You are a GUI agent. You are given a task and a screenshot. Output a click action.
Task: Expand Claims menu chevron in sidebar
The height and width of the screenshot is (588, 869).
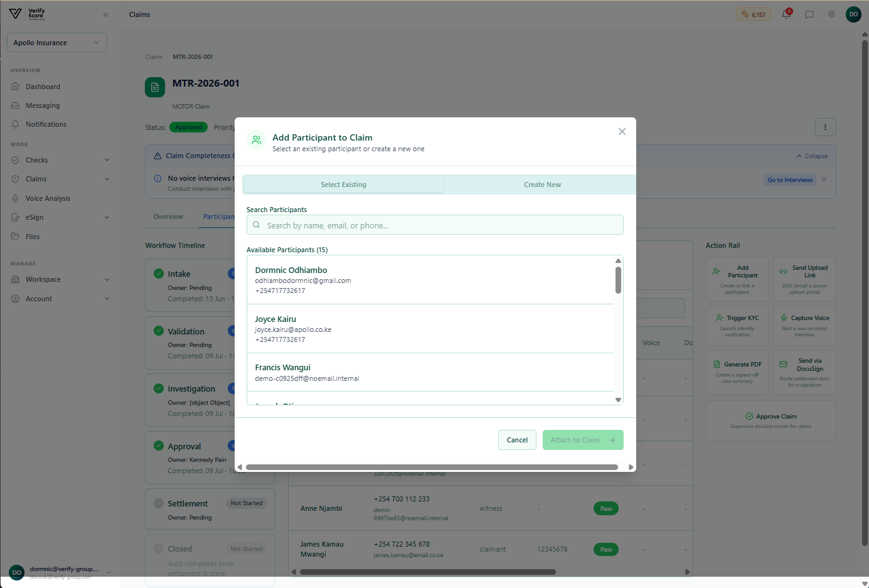click(107, 179)
